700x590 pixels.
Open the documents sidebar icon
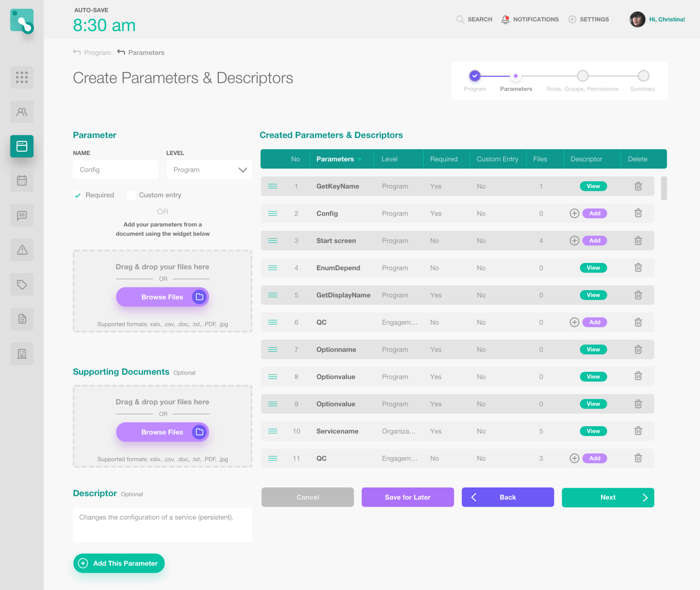pos(22,319)
